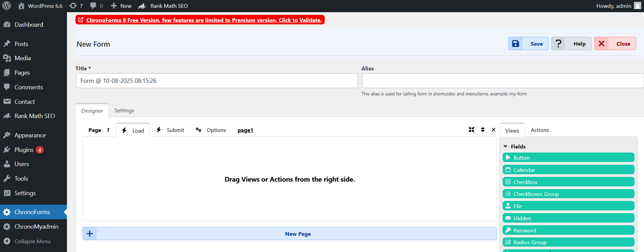
Task: Select the Password field
Action: pos(568,230)
